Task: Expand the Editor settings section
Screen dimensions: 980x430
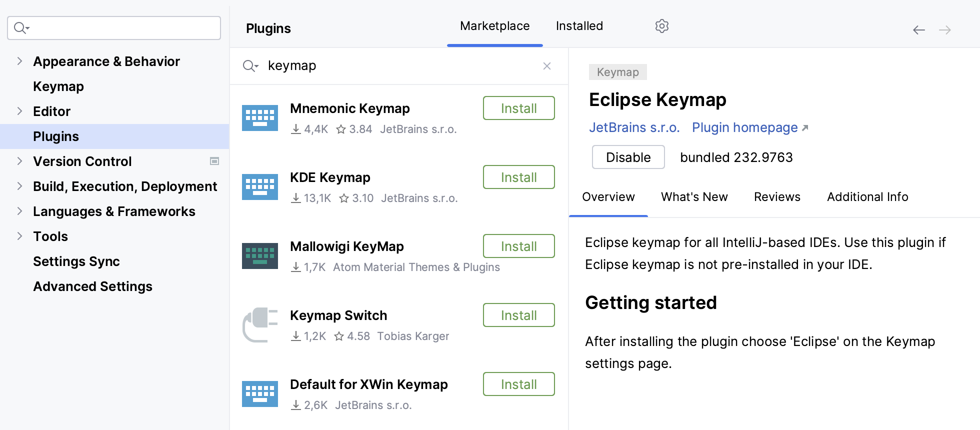Action: click(x=19, y=111)
